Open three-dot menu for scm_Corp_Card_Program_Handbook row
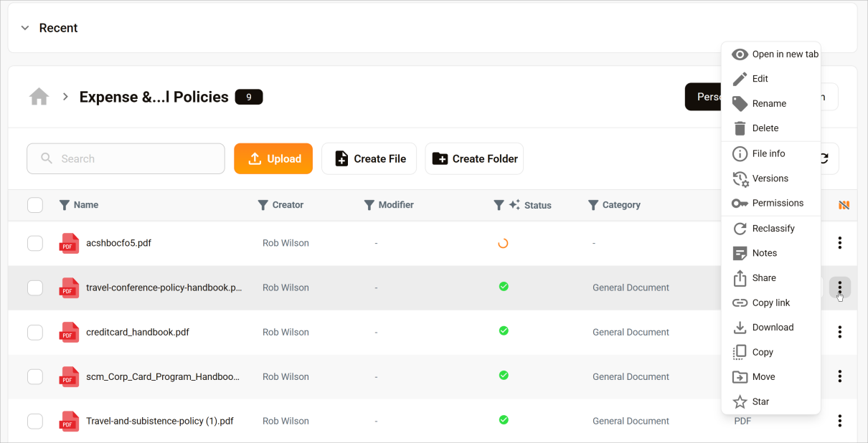The image size is (868, 443). pyautogui.click(x=839, y=376)
